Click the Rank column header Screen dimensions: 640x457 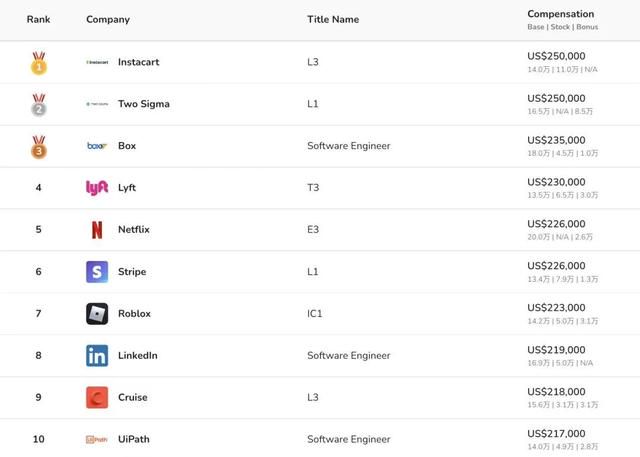38,20
